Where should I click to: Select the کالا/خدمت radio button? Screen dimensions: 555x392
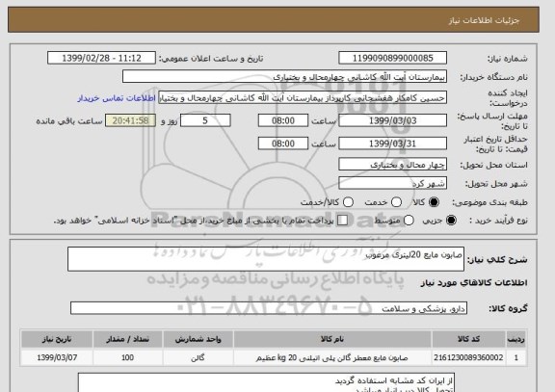[348, 202]
